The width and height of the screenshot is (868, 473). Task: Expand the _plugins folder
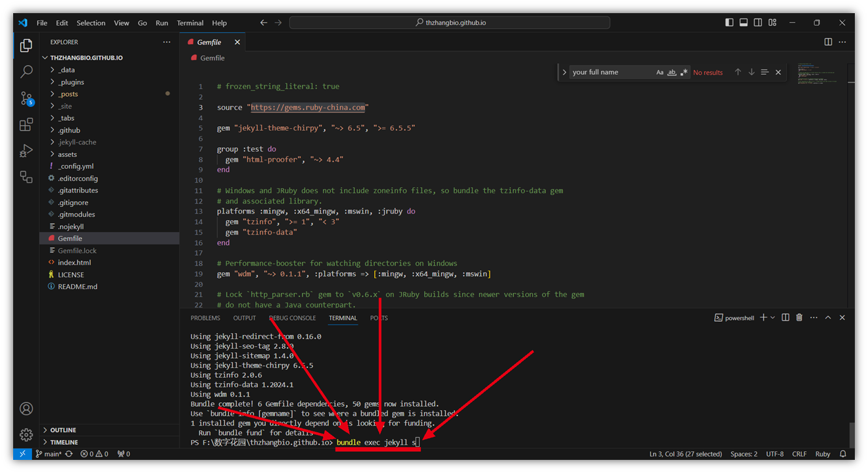click(x=109, y=82)
